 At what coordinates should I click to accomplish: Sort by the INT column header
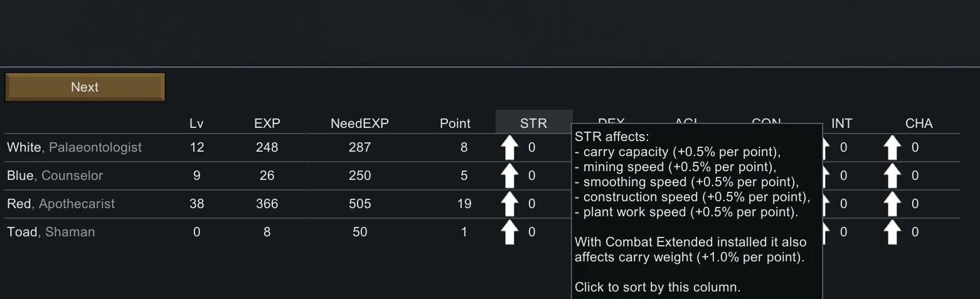(x=841, y=123)
